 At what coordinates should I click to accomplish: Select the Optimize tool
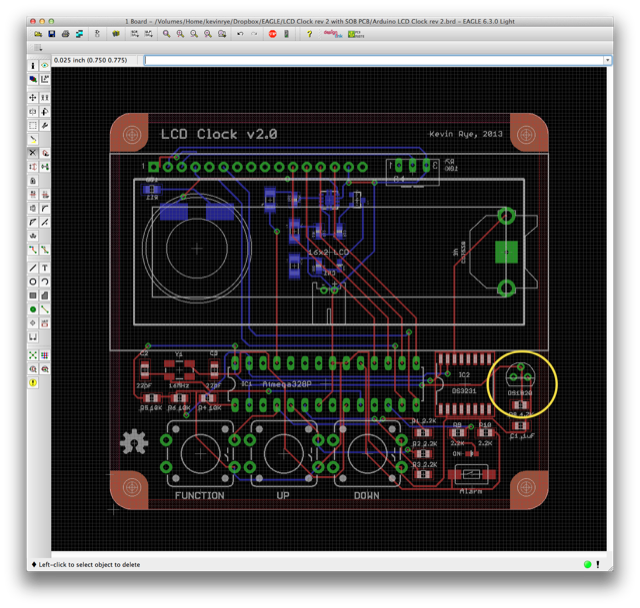44,222
